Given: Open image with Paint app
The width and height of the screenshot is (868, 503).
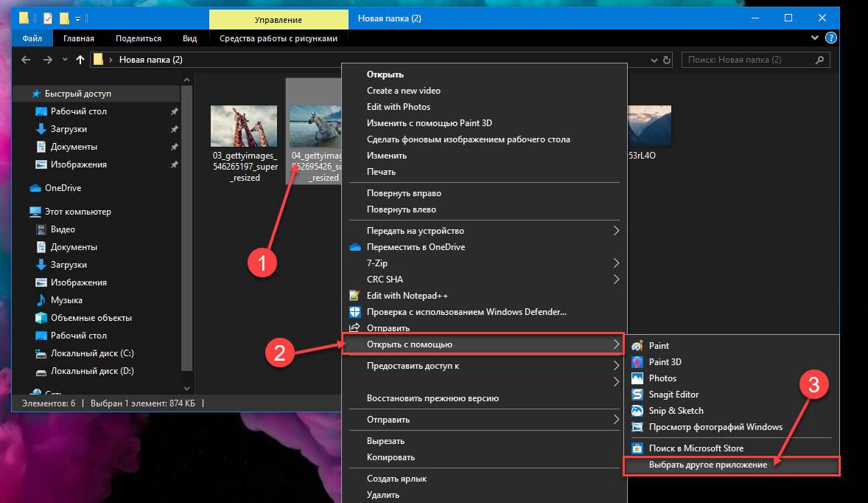Looking at the screenshot, I should pos(658,345).
